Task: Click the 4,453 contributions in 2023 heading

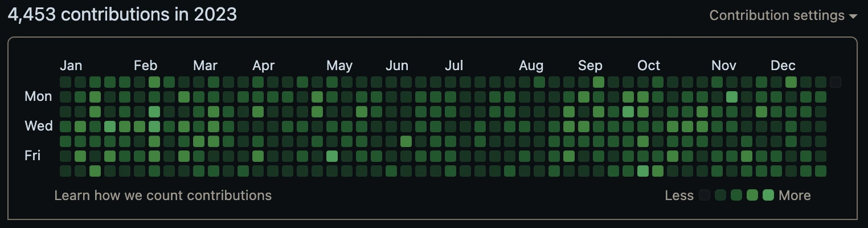Action: pyautogui.click(x=122, y=15)
